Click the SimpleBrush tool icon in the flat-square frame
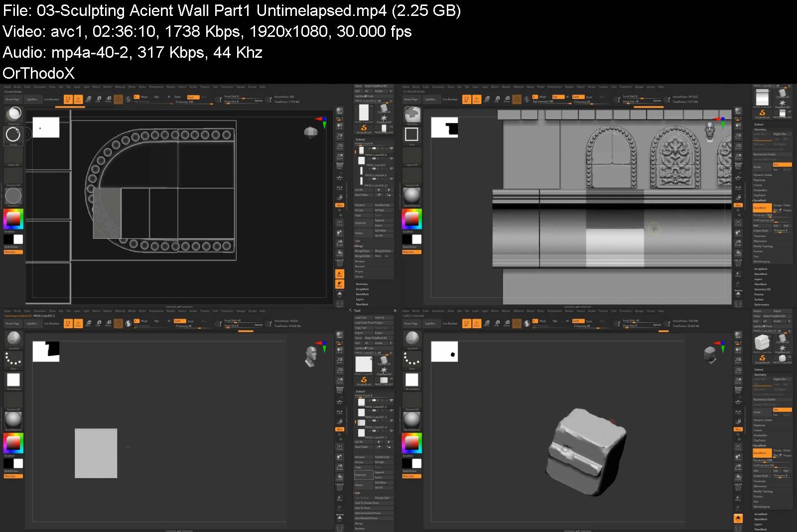The image size is (797, 532). (364, 381)
